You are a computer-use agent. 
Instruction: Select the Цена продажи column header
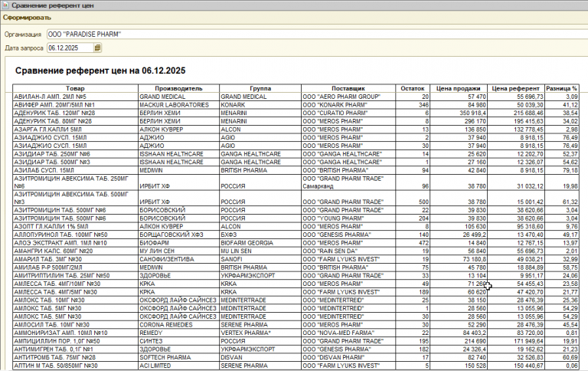(459, 89)
